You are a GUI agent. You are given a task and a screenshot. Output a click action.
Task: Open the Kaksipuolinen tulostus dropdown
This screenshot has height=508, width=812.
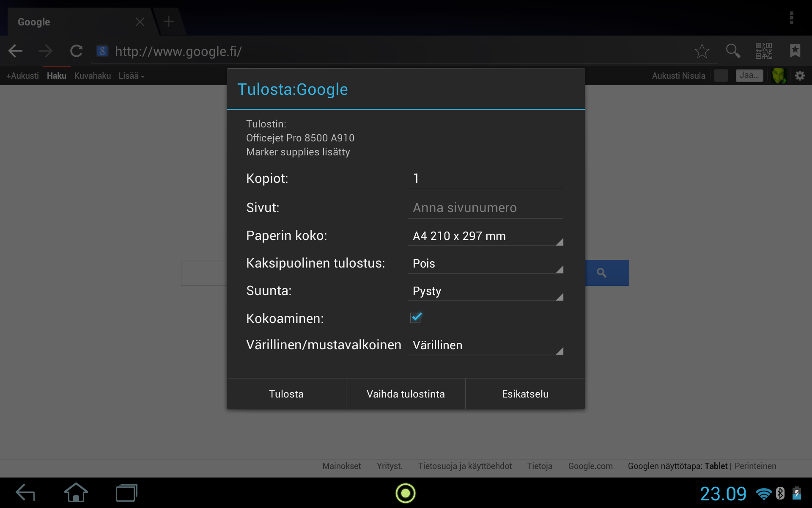[x=486, y=264]
